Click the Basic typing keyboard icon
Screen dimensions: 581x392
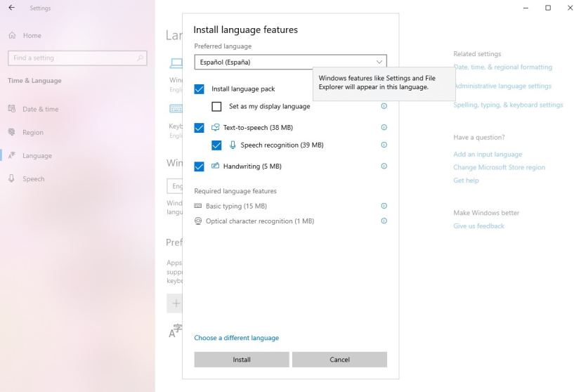click(x=198, y=206)
